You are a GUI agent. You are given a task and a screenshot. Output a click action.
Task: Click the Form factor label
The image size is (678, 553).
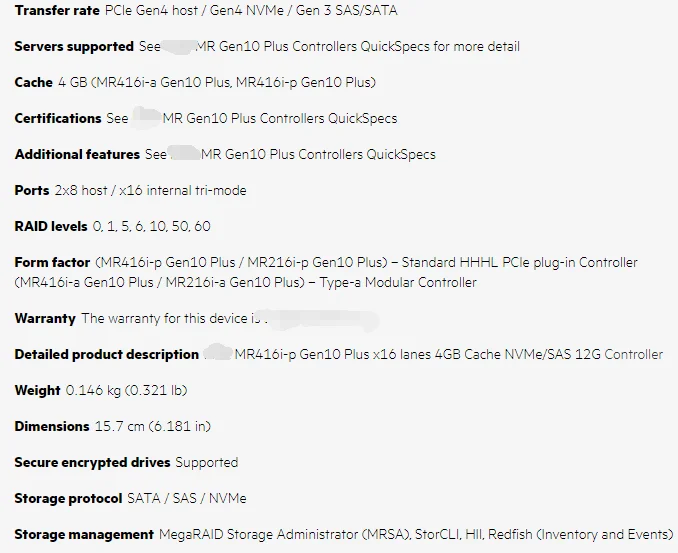click(52, 262)
